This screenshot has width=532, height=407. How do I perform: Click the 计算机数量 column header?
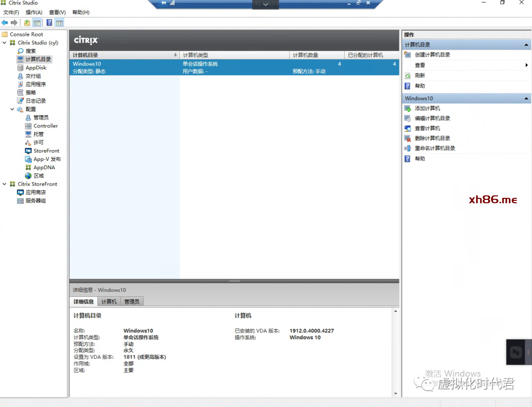point(317,55)
